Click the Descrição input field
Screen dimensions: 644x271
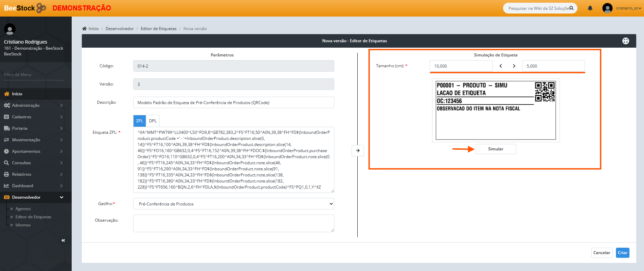pyautogui.click(x=234, y=103)
